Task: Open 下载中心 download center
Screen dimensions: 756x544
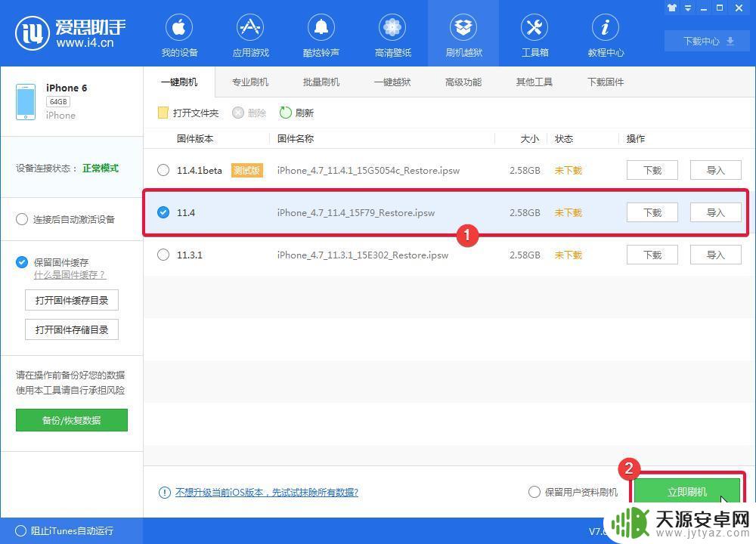Action: click(708, 41)
